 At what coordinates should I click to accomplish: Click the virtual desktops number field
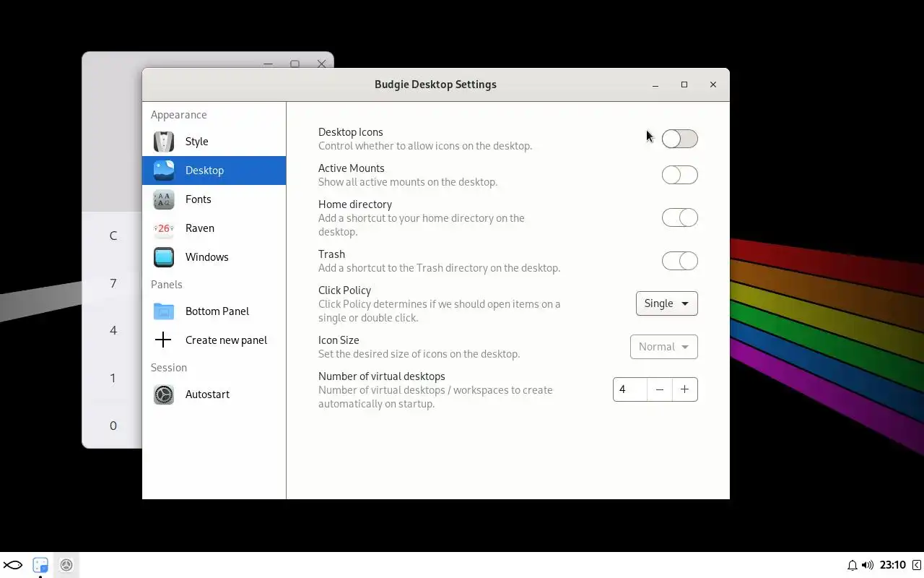click(630, 389)
